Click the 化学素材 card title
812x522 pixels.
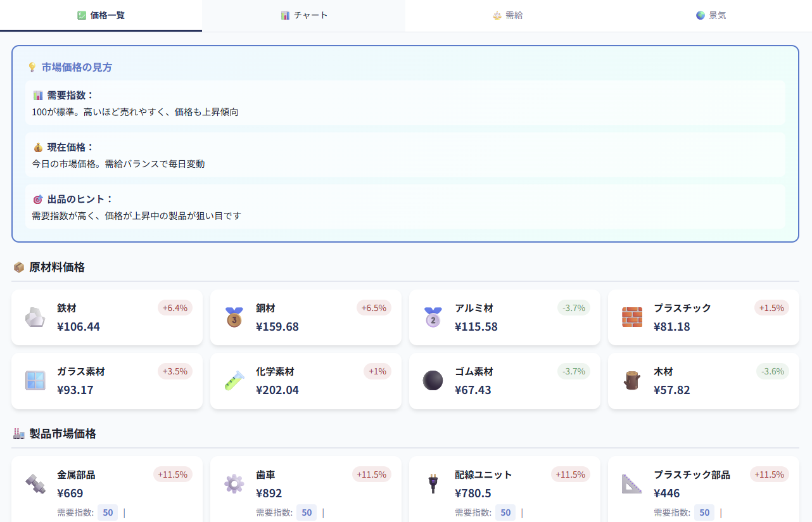pos(275,372)
